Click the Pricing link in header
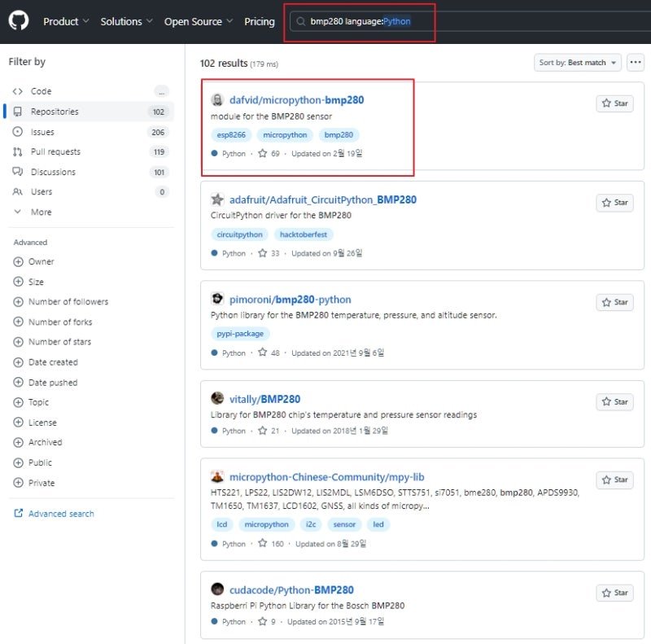 (260, 21)
